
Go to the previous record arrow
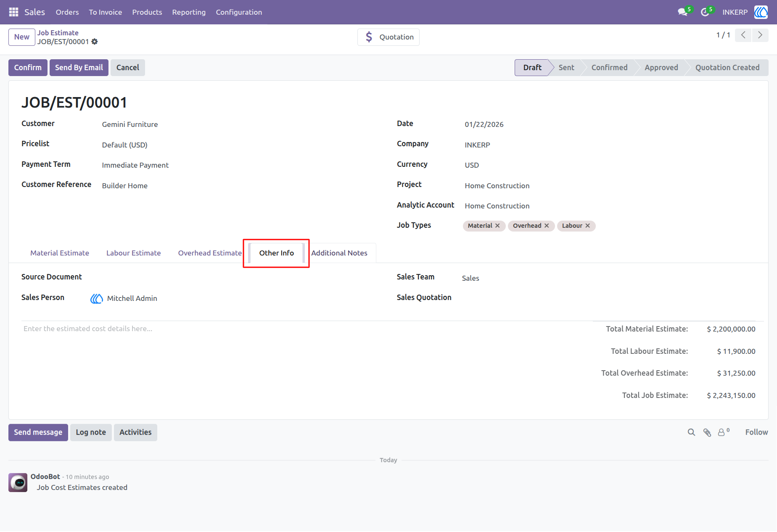[743, 35]
